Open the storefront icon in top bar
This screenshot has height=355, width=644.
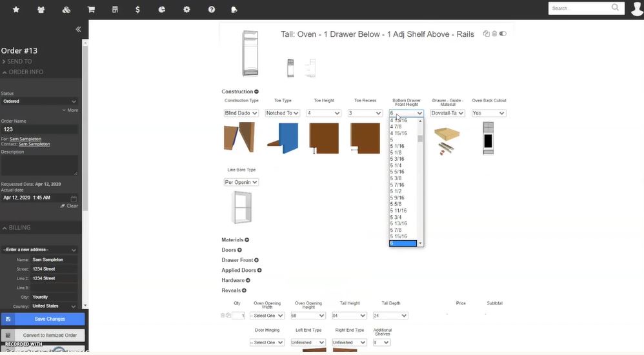[115, 10]
